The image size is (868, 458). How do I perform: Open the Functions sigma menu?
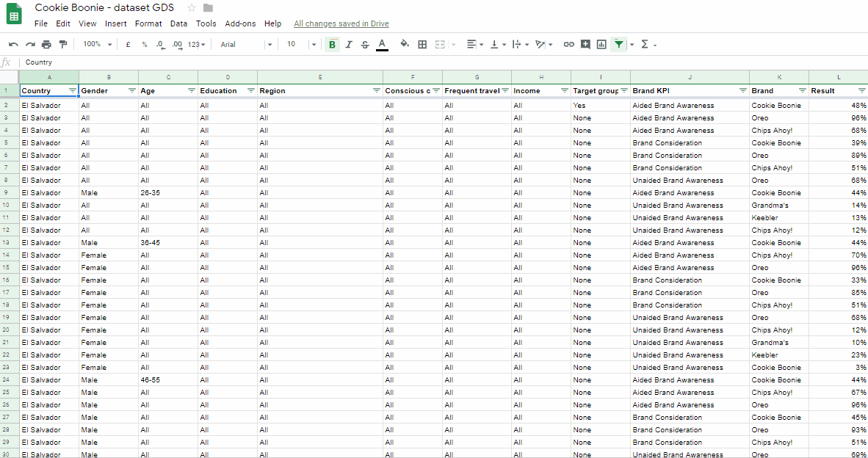[648, 44]
